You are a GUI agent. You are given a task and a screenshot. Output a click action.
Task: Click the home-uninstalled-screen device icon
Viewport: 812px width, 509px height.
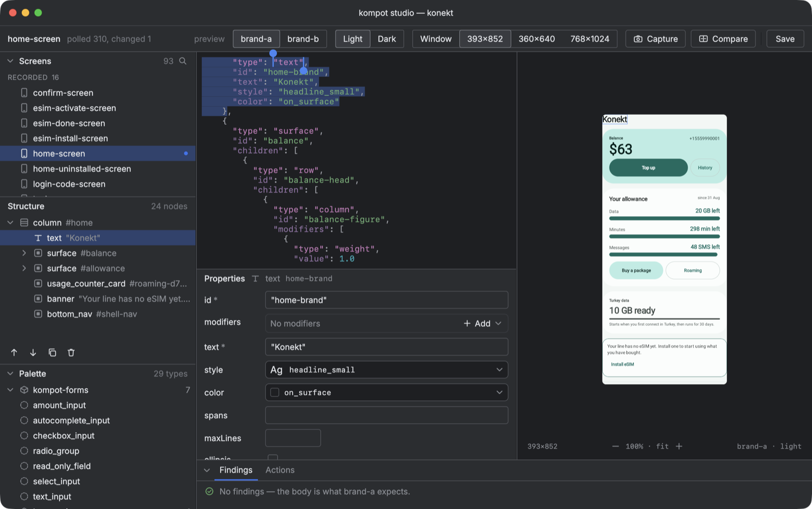pyautogui.click(x=24, y=169)
